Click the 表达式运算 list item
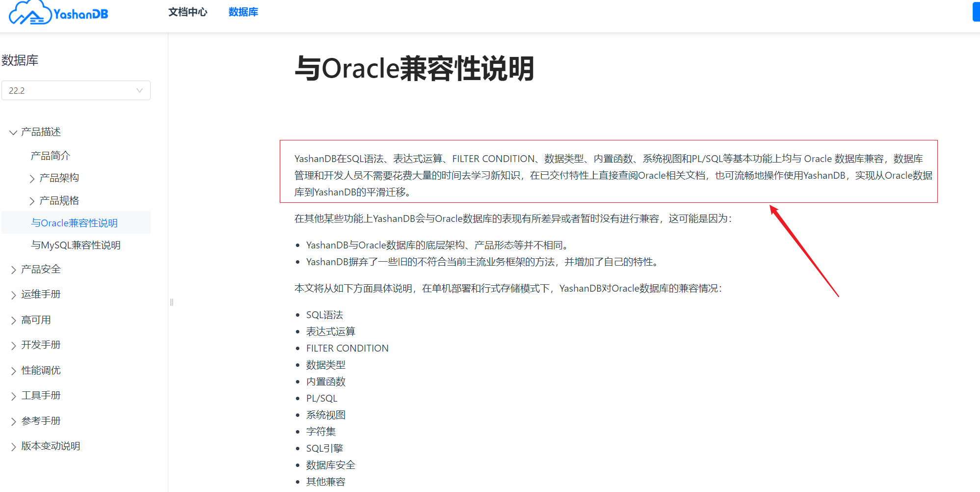 point(331,331)
